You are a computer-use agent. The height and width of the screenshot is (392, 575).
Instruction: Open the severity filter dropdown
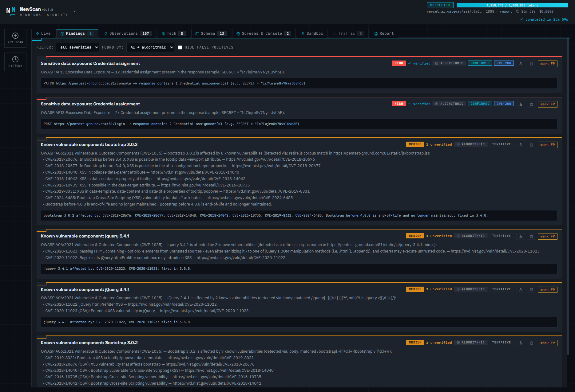78,47
